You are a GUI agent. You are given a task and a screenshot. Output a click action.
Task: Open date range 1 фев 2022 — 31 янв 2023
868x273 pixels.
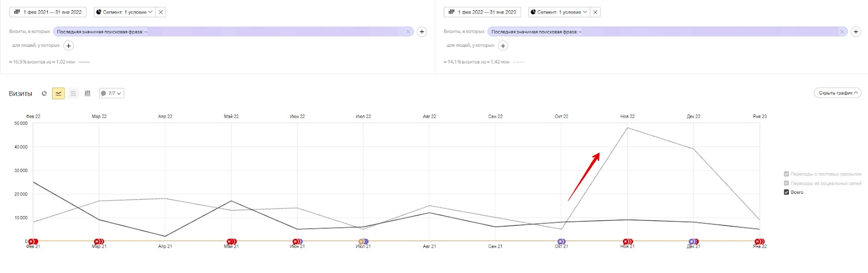[482, 12]
